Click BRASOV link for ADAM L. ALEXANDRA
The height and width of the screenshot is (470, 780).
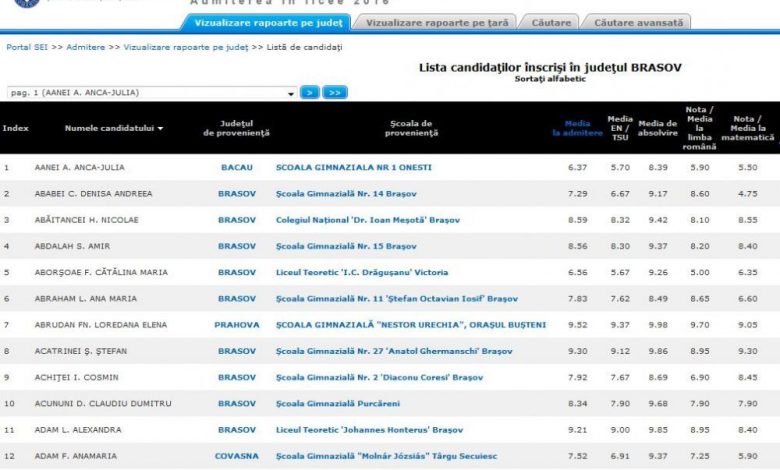(x=237, y=430)
